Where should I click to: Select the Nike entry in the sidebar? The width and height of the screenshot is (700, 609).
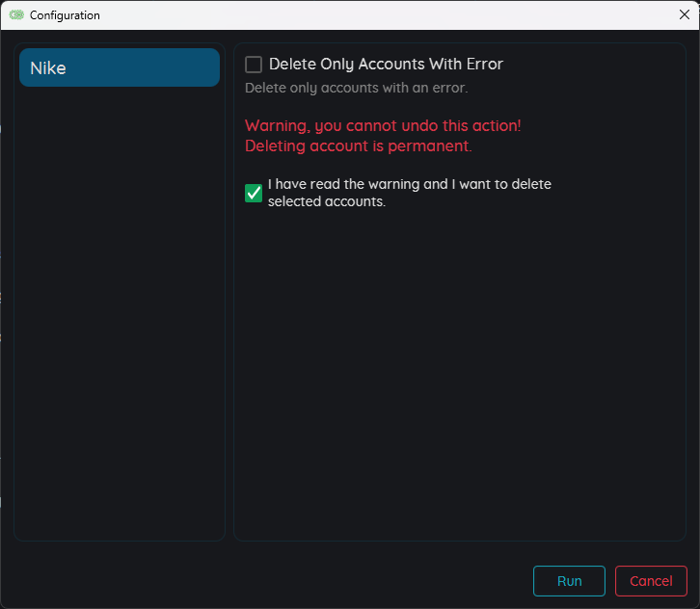pos(120,68)
